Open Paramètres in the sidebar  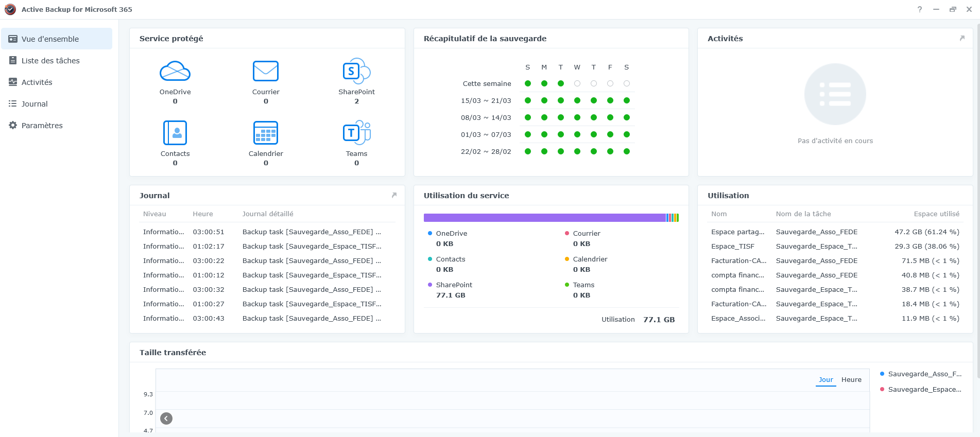pos(57,126)
